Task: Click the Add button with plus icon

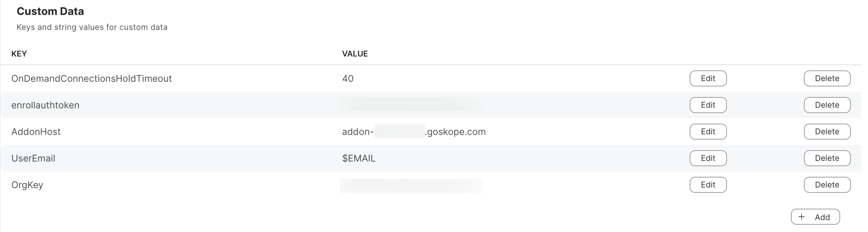Action: coord(815,217)
